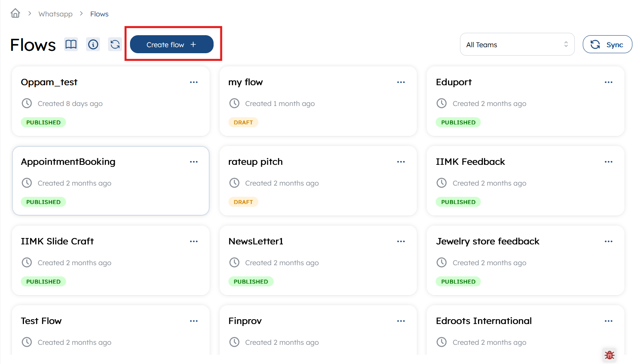642x364 pixels.
Task: Select the IIMK Feedback flow title
Action: (470, 162)
